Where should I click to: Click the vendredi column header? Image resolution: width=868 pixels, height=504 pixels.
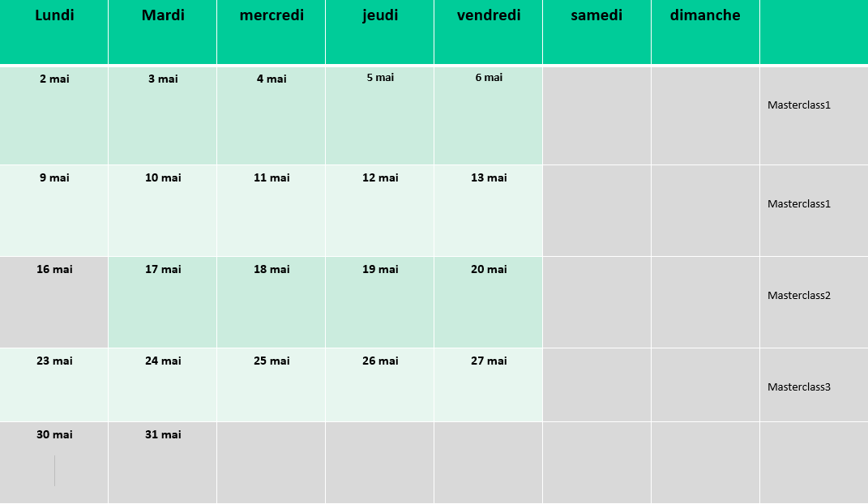tap(488, 32)
